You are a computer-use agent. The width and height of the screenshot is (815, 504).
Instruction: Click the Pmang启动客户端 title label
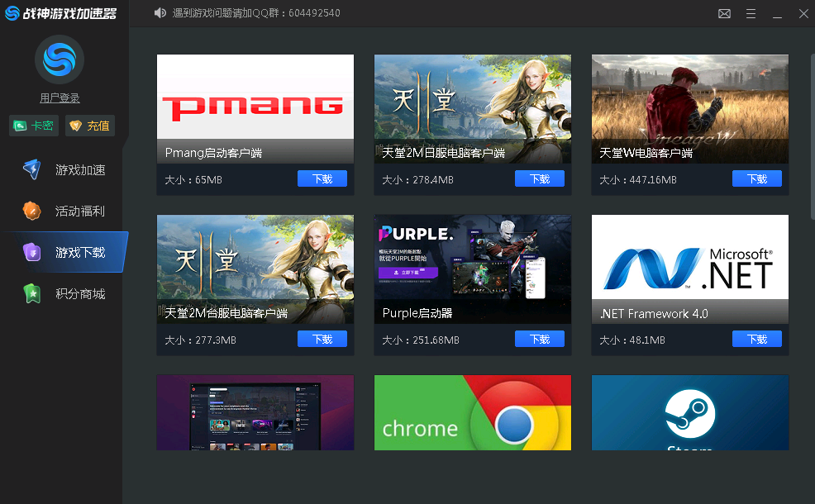tap(213, 153)
